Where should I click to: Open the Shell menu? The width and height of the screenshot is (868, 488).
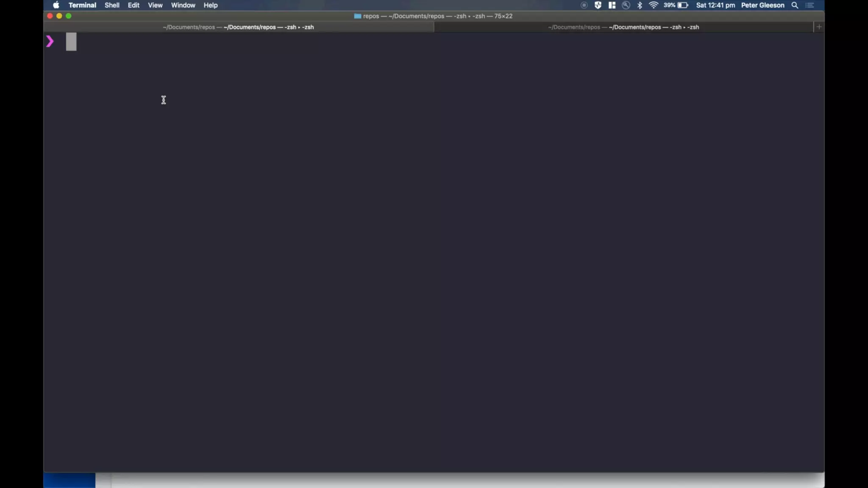click(112, 5)
